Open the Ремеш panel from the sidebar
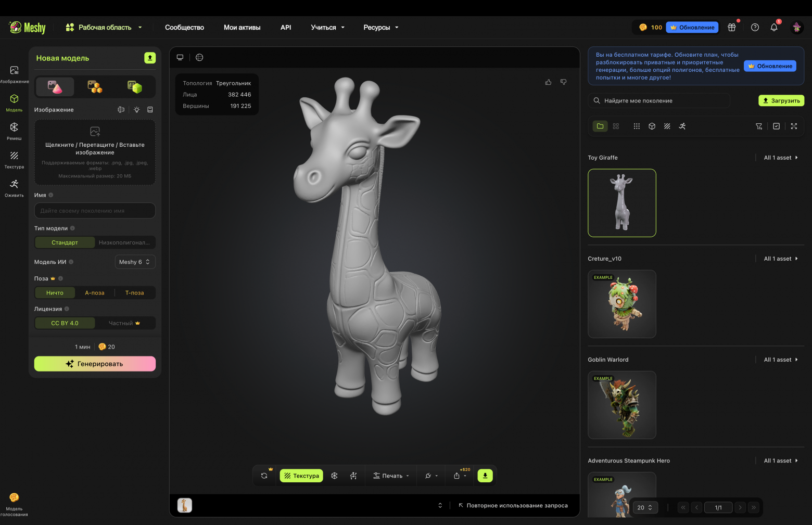The image size is (812, 525). [14, 130]
